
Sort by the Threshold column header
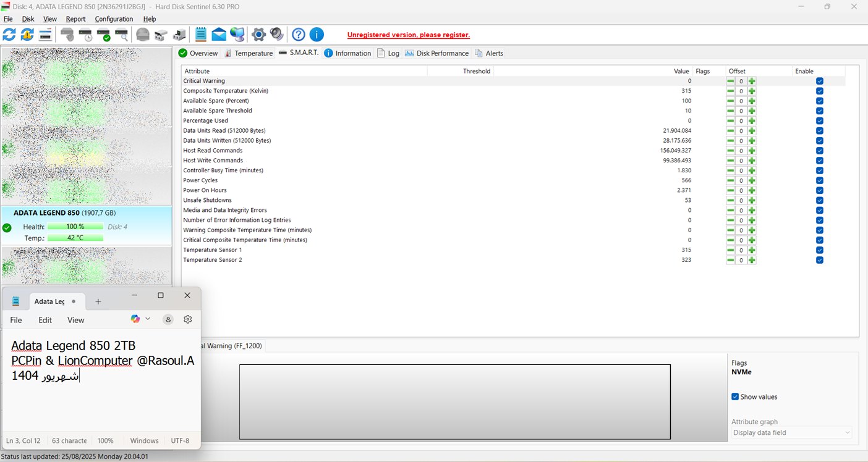click(461, 71)
